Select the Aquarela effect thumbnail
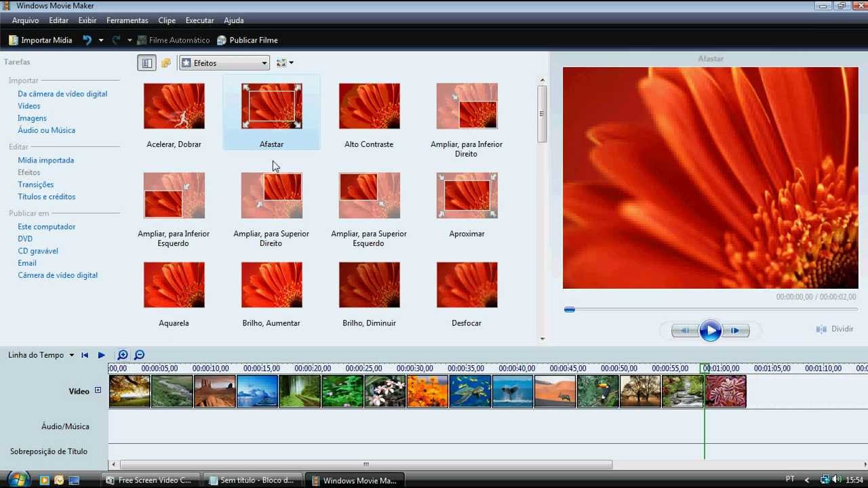The image size is (868, 488). pos(174,285)
